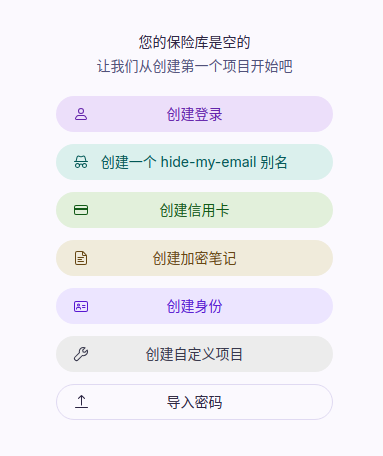Click the 您的保险库是空的 heading text
Viewport: 383px width, 456px height.
pos(194,42)
